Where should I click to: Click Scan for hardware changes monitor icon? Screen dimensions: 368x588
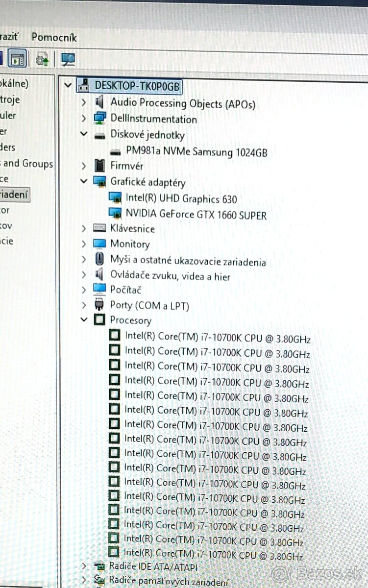pyautogui.click(x=68, y=60)
